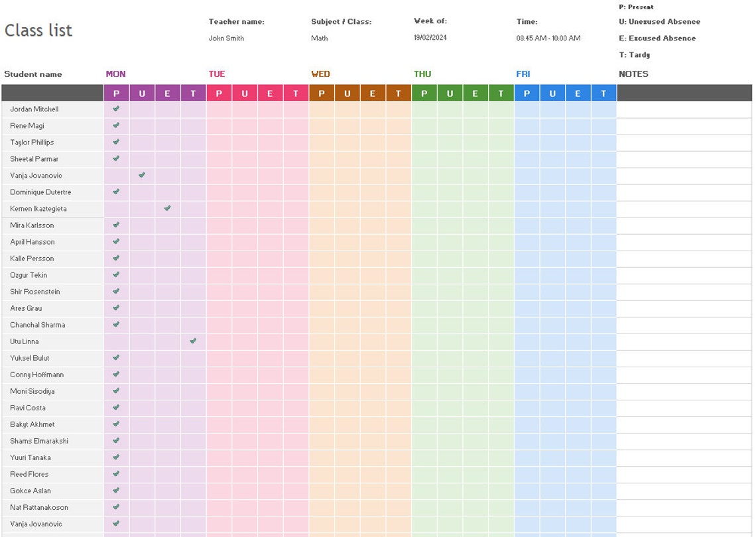Toggle Taylor Phillips' Monday present mark

click(116, 143)
